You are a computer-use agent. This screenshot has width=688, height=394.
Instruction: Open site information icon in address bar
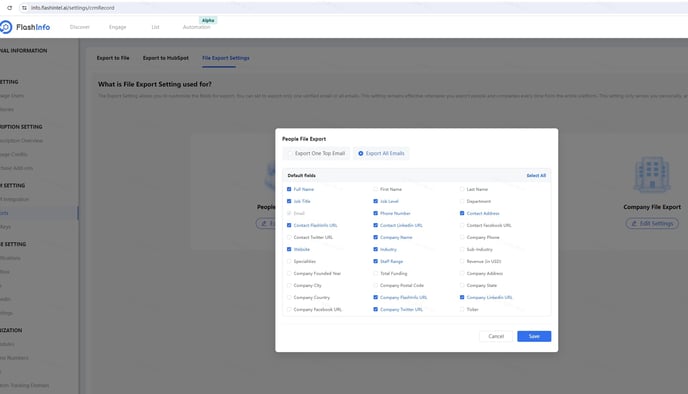[24, 8]
